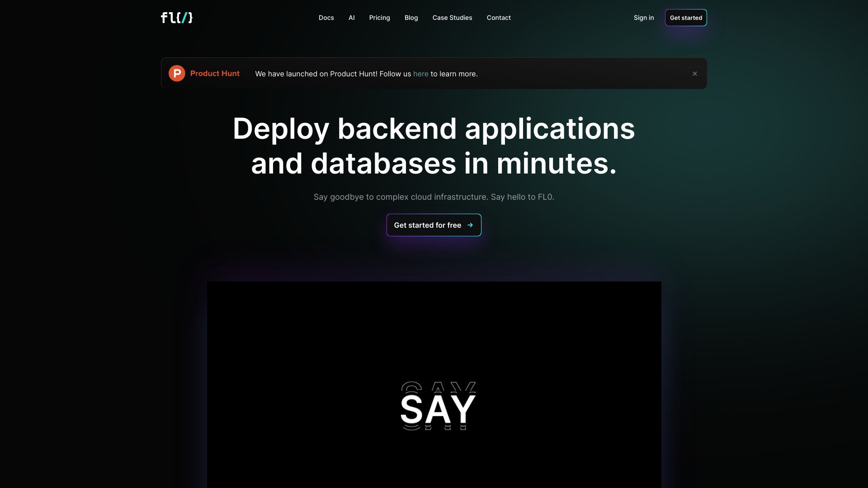
Task: Click the headline 'Deploy backend applications'
Action: 433,129
